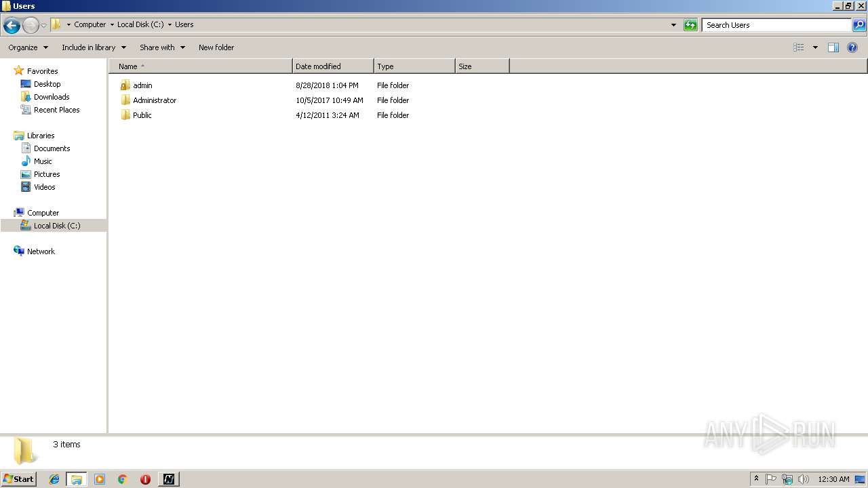Click the New folder button
This screenshot has height=488, width=868.
(x=216, y=47)
